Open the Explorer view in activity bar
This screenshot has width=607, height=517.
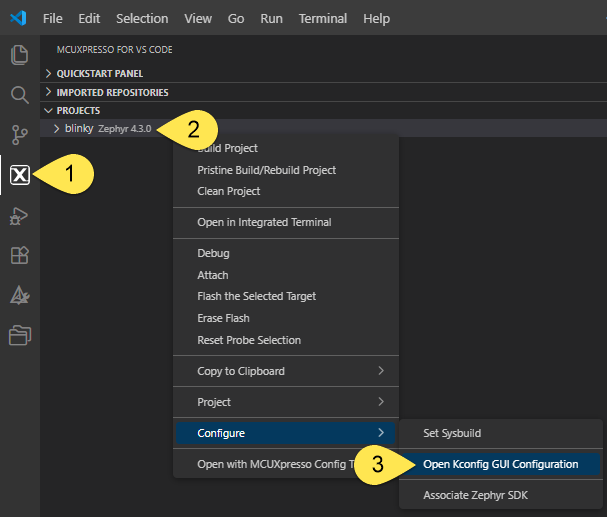[x=19, y=55]
